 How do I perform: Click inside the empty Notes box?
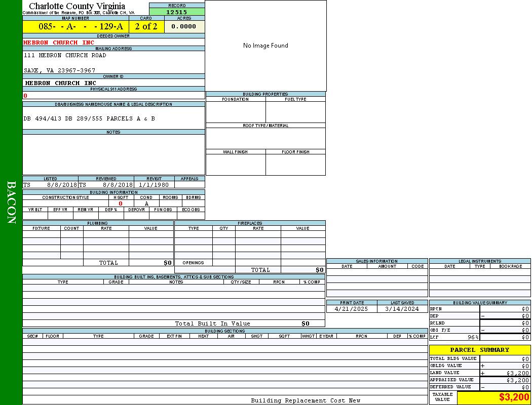[113, 154]
